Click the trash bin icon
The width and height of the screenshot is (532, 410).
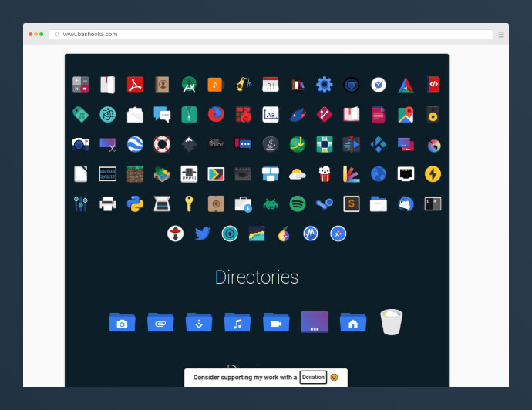(392, 322)
